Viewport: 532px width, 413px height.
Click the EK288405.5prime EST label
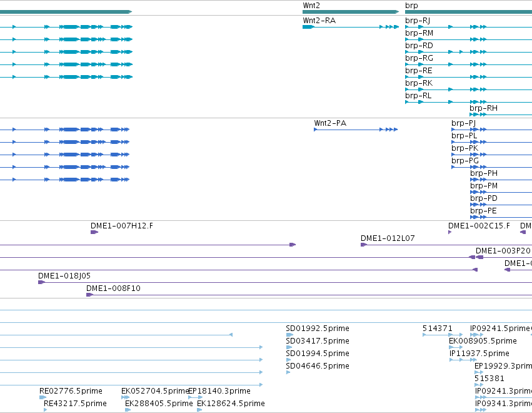point(159,404)
